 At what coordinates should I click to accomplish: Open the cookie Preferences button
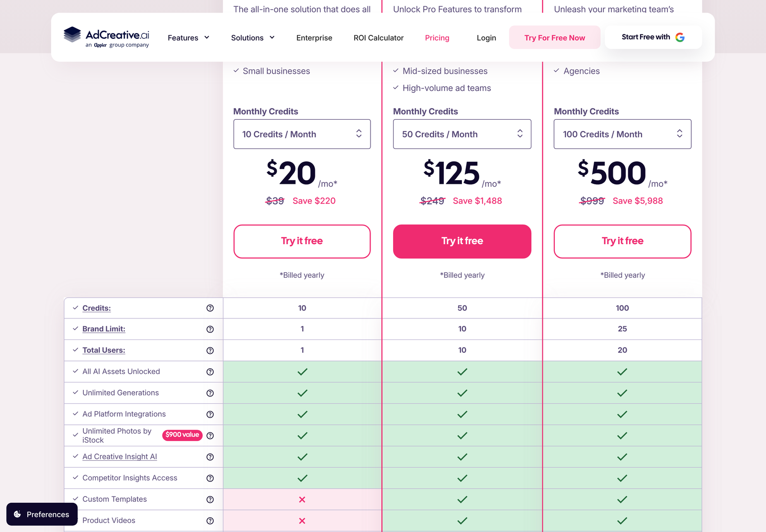(x=42, y=514)
